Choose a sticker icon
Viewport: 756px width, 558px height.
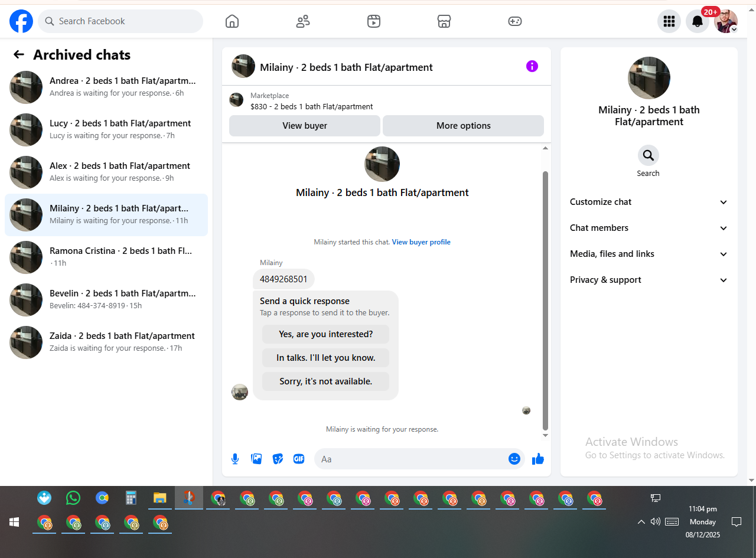point(278,459)
